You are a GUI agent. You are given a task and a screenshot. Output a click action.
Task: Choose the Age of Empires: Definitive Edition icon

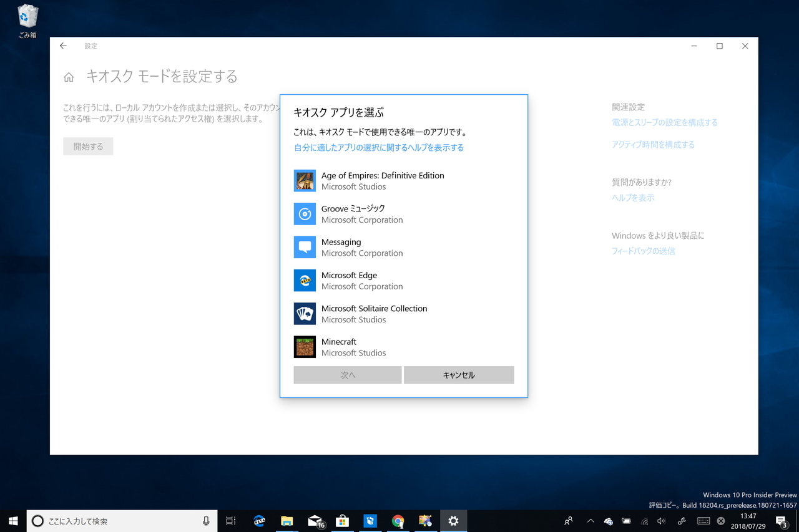point(304,181)
